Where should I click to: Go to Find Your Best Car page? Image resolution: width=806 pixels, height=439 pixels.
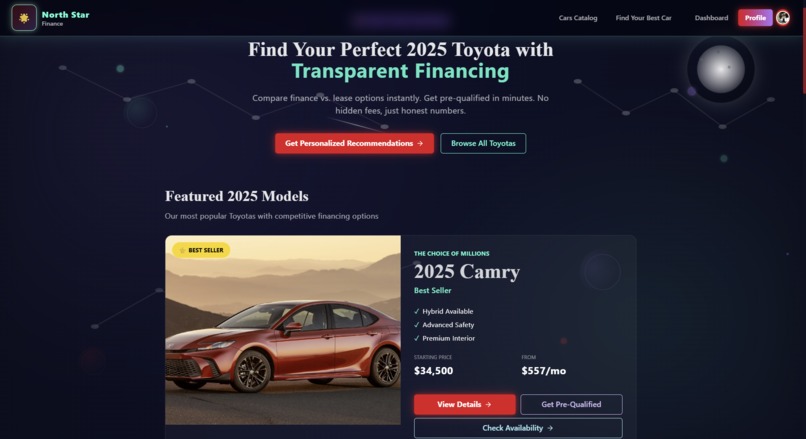pos(644,18)
